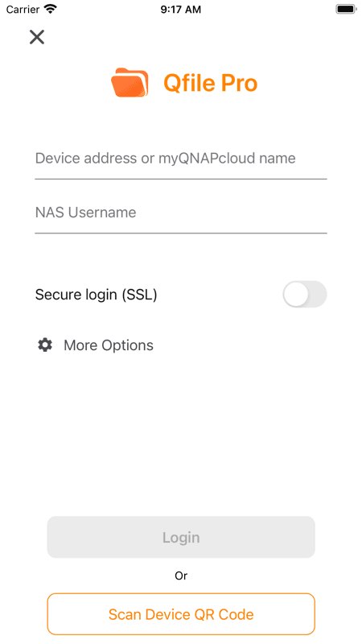Tap the orange Qfile folder logo

point(130,83)
